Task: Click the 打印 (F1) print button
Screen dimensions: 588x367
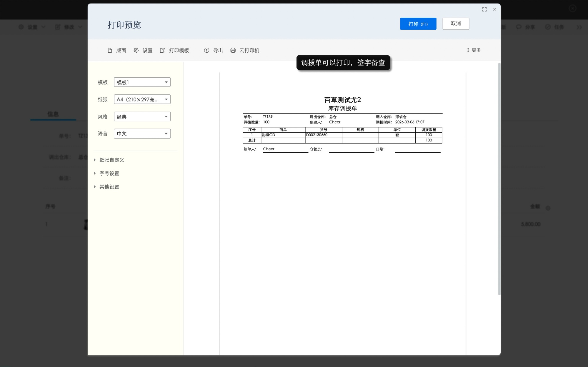Action: click(x=418, y=24)
